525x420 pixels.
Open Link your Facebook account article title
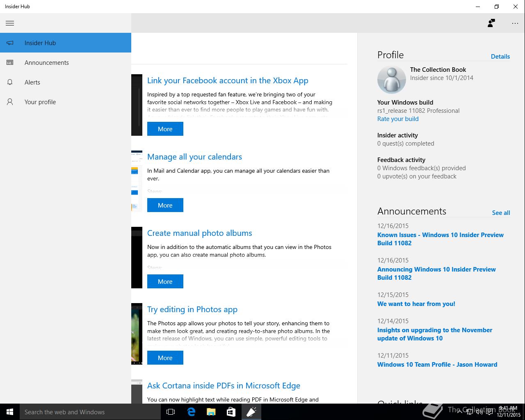tap(228, 80)
